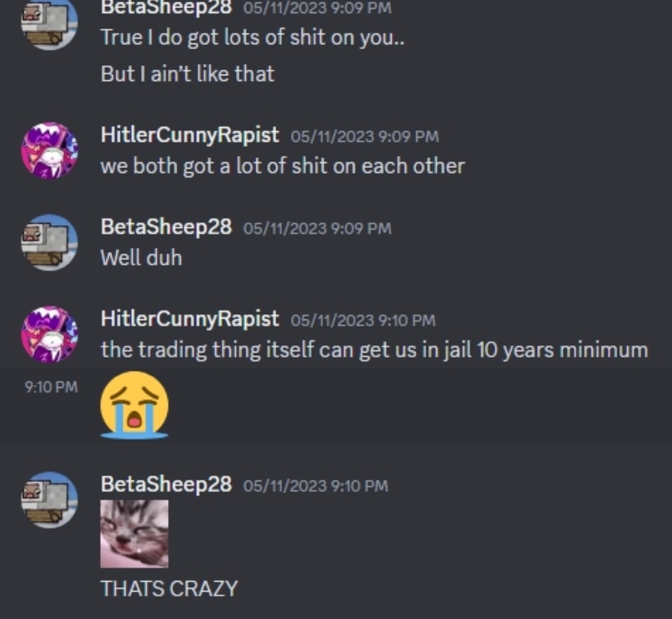Click the standalone 9:10 PM timestamp beside the emoji
Image resolution: width=672 pixels, height=619 pixels.
(x=52, y=387)
